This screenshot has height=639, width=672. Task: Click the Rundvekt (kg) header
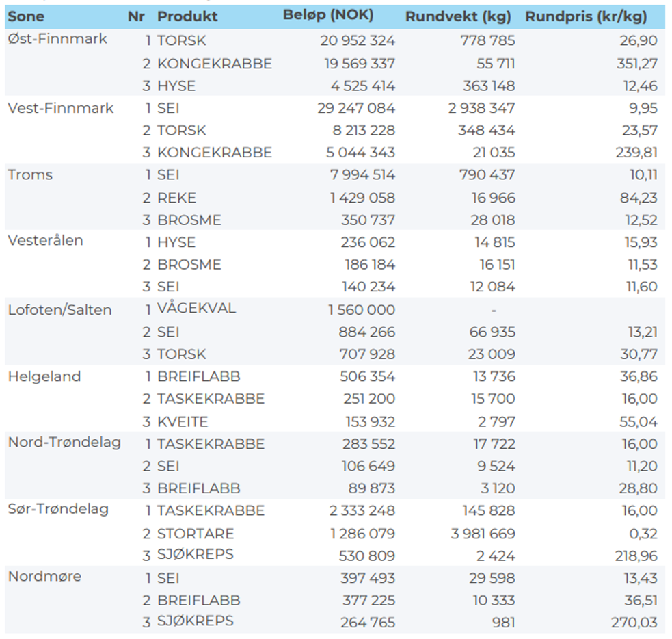[x=459, y=17]
